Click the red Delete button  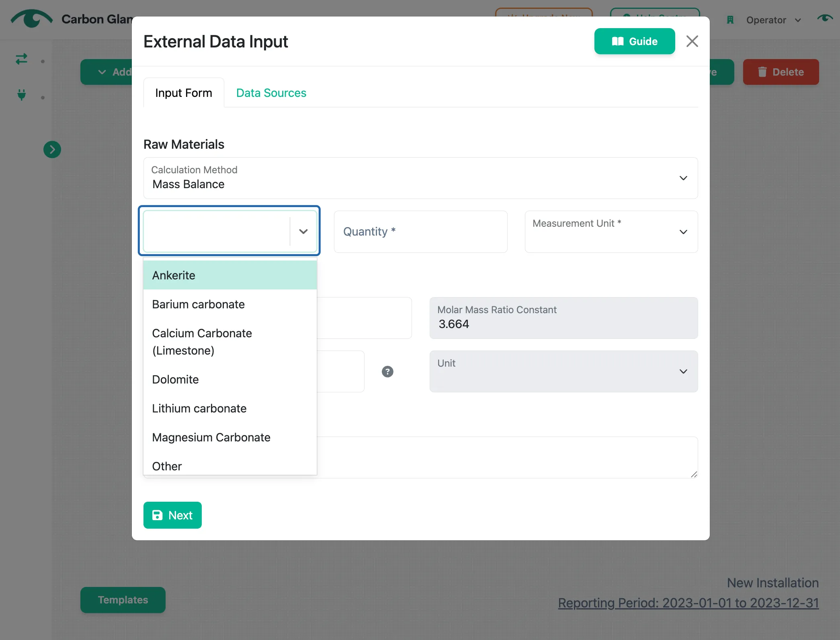(781, 72)
